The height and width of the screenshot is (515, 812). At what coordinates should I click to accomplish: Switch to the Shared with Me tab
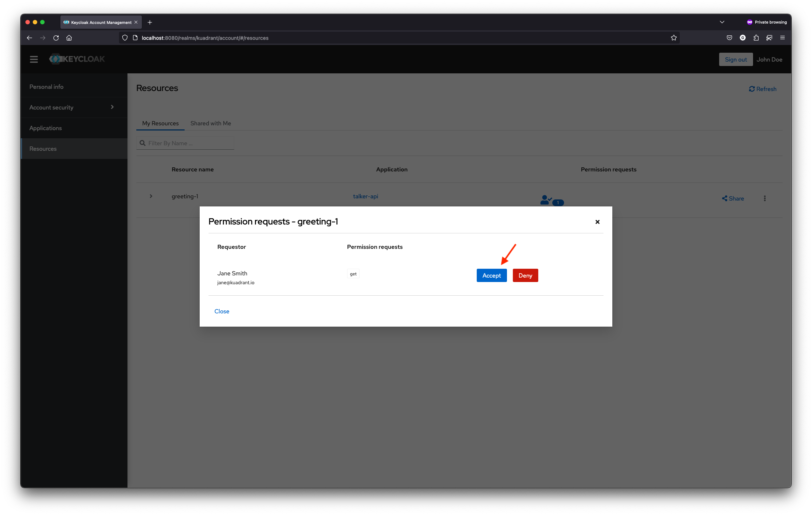click(x=210, y=123)
